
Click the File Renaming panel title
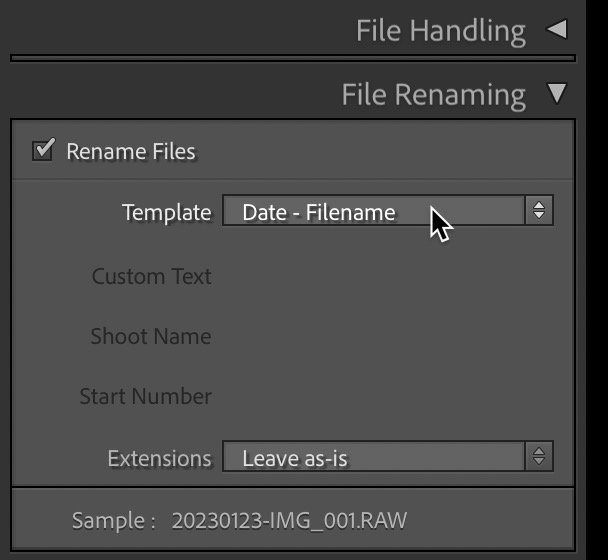point(434,96)
